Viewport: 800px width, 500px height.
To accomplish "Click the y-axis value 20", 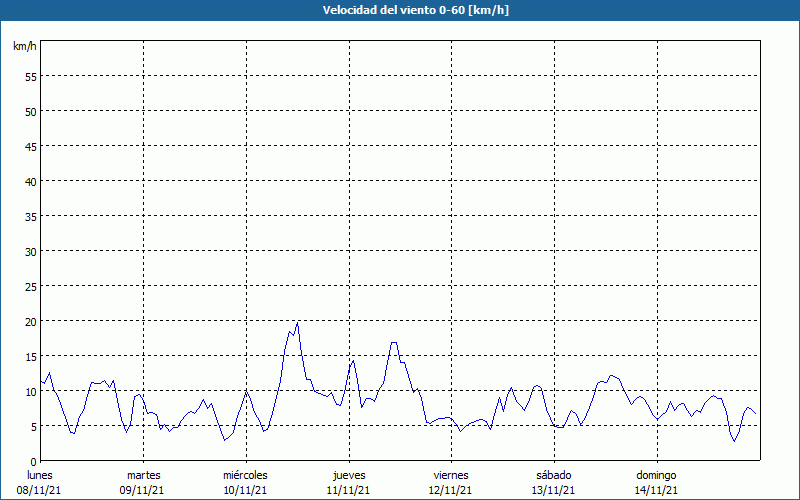I will 31,321.
